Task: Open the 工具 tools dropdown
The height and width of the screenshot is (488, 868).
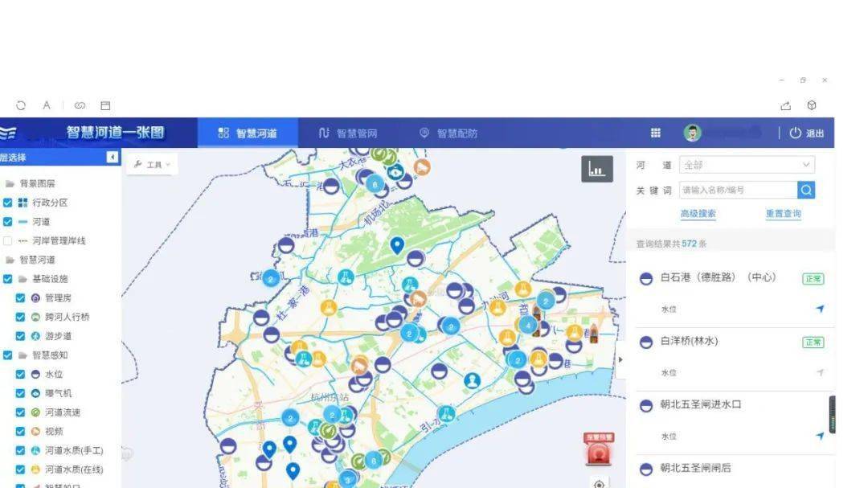Action: pos(151,165)
